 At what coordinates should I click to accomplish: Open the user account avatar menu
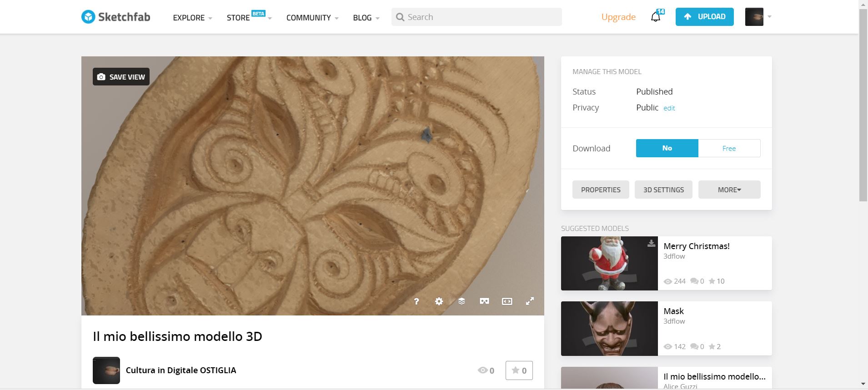coord(758,17)
